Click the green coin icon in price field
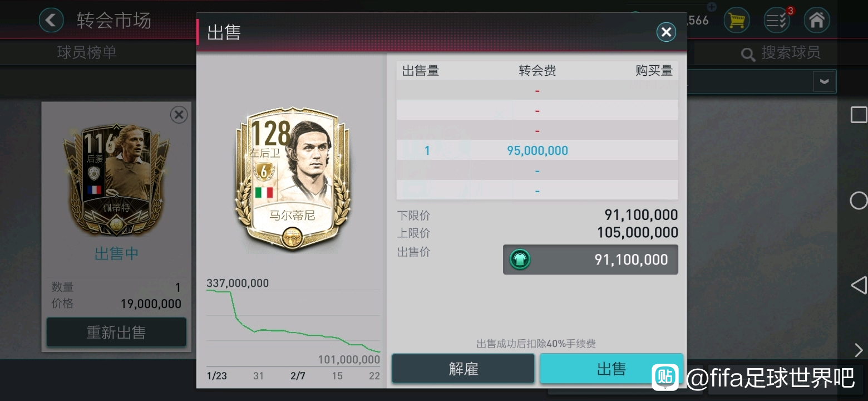The width and height of the screenshot is (868, 401). click(520, 260)
